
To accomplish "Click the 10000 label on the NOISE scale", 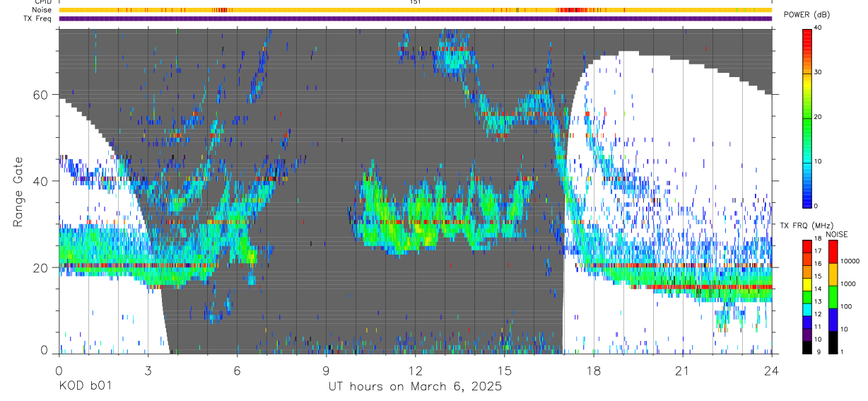I will click(x=850, y=262).
